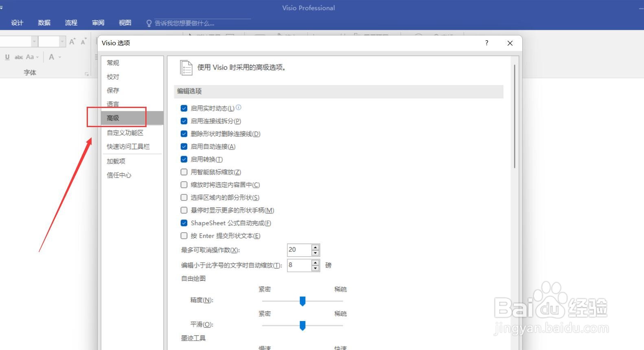The height and width of the screenshot is (350, 644).
Task: Select 加载项 options category
Action: pos(132,161)
